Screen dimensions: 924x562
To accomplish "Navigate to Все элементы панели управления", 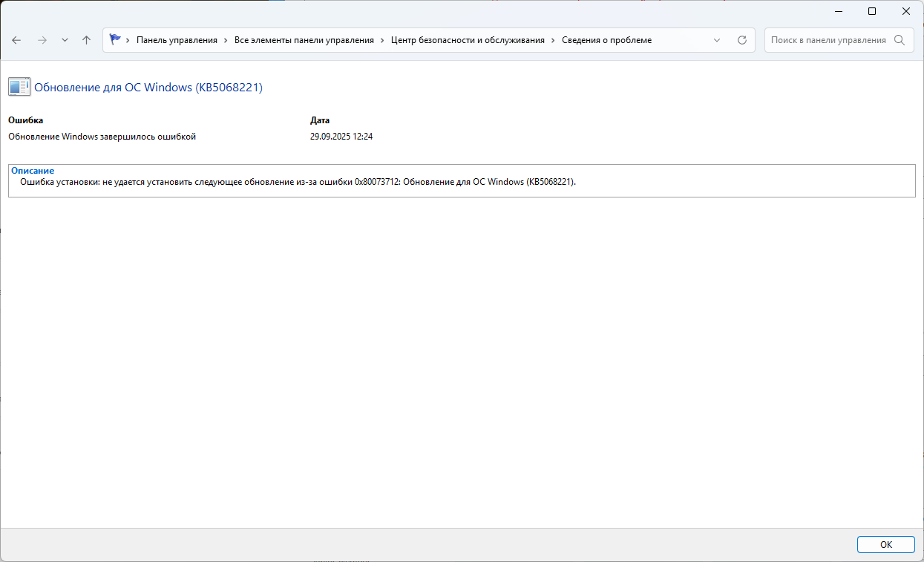I will point(304,40).
